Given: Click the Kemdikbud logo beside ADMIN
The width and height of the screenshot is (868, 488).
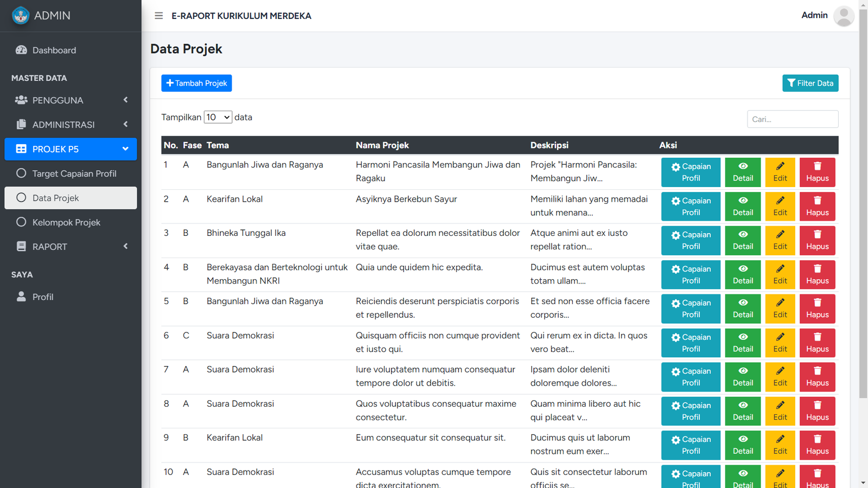Looking at the screenshot, I should pyautogui.click(x=21, y=16).
